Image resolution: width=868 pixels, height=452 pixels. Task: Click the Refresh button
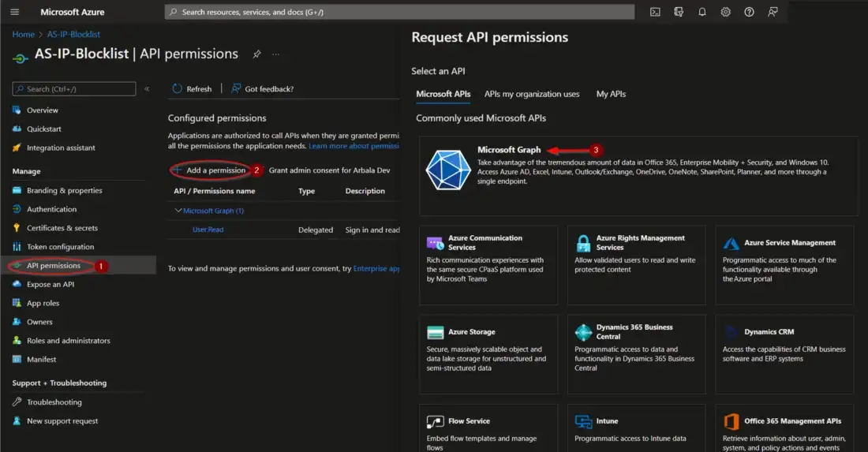(x=193, y=89)
